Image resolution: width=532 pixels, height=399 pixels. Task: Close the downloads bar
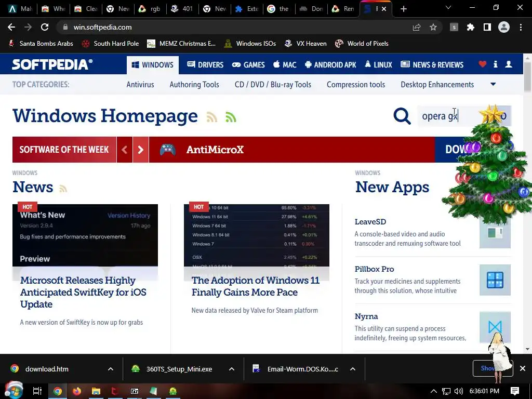(523, 368)
